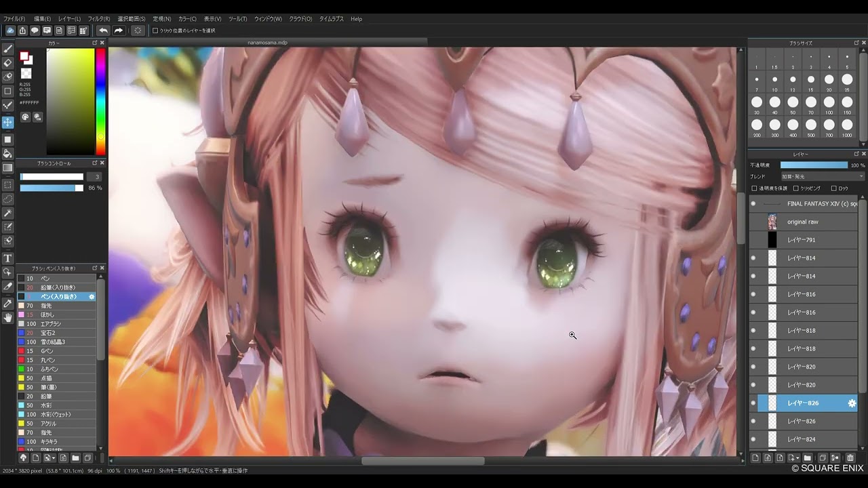Choose the エアブラシ brush
This screenshot has height=488, width=868.
pyautogui.click(x=56, y=324)
